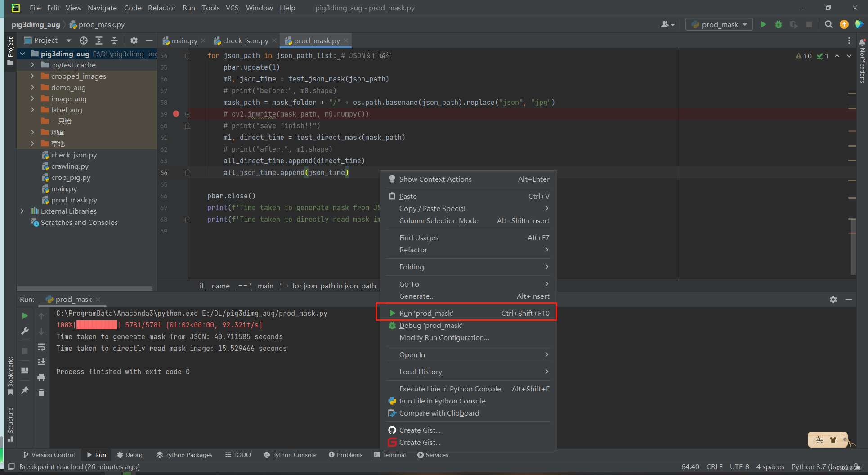The width and height of the screenshot is (868, 475).
Task: Open Search Everywhere magnifier icon
Action: 828,24
